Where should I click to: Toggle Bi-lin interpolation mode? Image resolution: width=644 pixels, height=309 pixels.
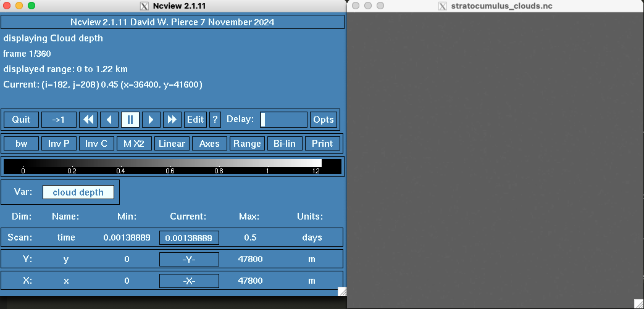point(285,144)
